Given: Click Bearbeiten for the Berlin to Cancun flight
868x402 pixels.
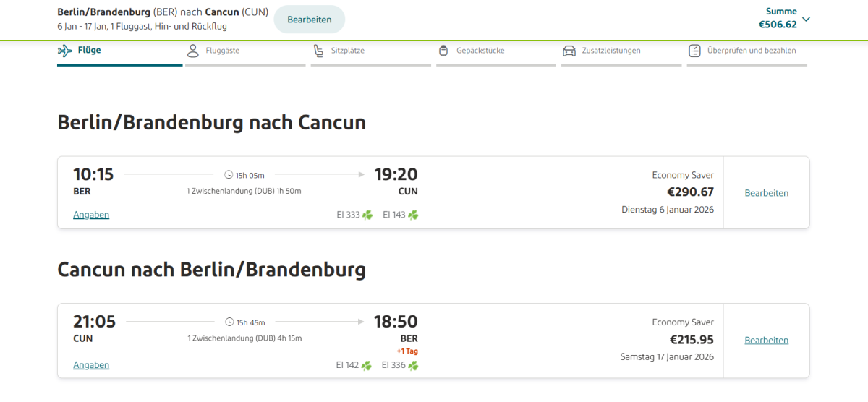Looking at the screenshot, I should point(767,193).
